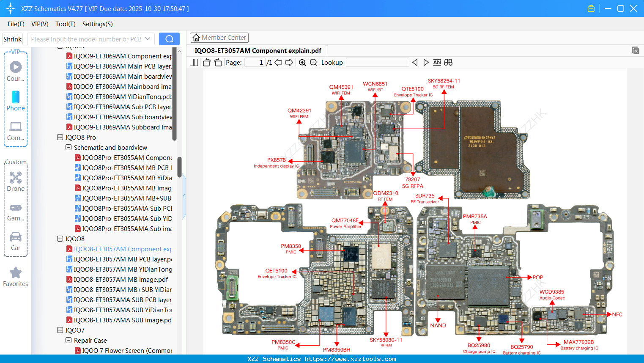Rotate the page counterclockwise
The width and height of the screenshot is (644, 363).
tap(206, 62)
